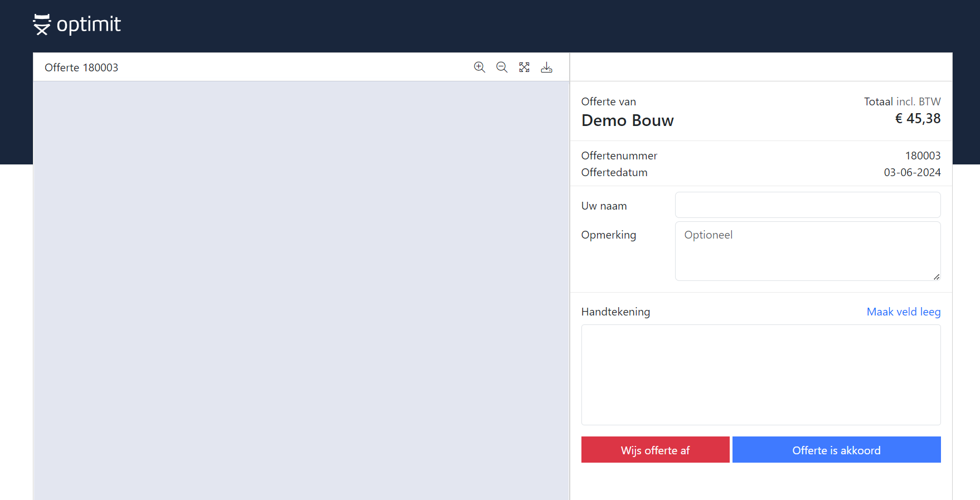Open the optimit logo link

tap(77, 25)
